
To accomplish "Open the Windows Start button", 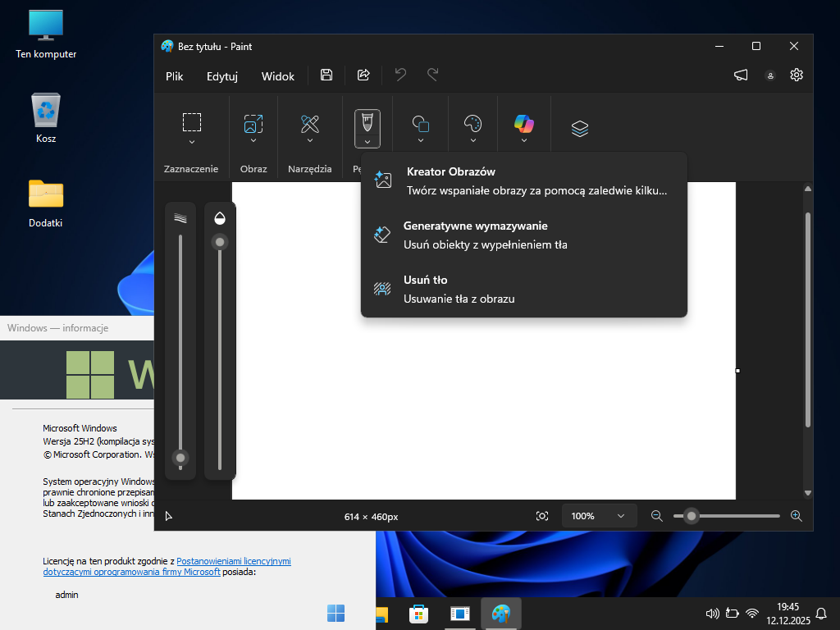I will pyautogui.click(x=336, y=613).
